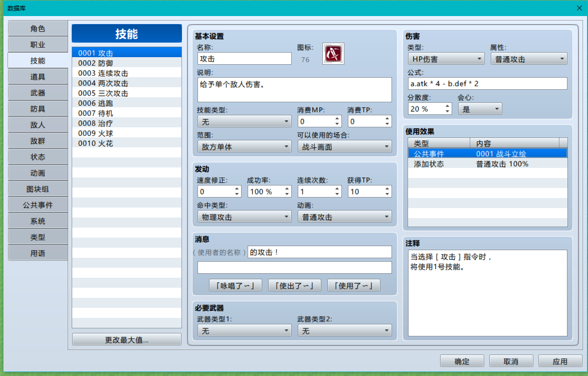Close the 数据库 window
This screenshot has height=376, width=588.
point(579,8)
